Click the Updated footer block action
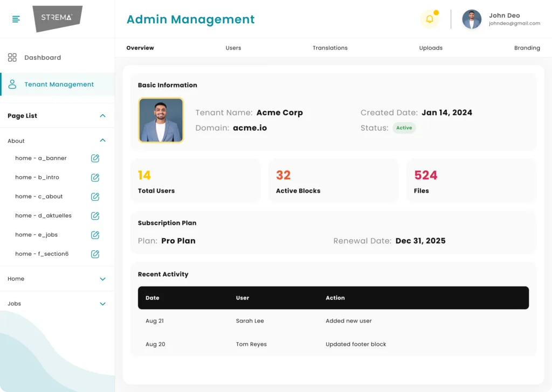This screenshot has height=392, width=552. pyautogui.click(x=356, y=344)
